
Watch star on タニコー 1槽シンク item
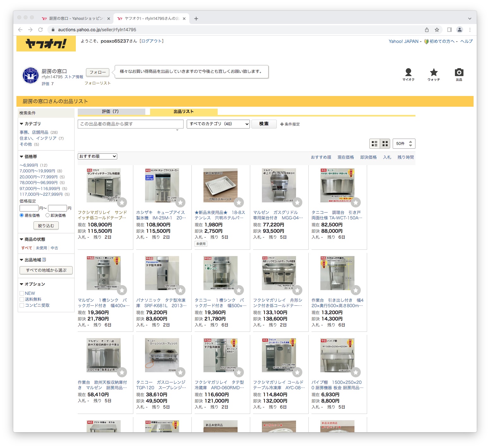click(x=239, y=290)
